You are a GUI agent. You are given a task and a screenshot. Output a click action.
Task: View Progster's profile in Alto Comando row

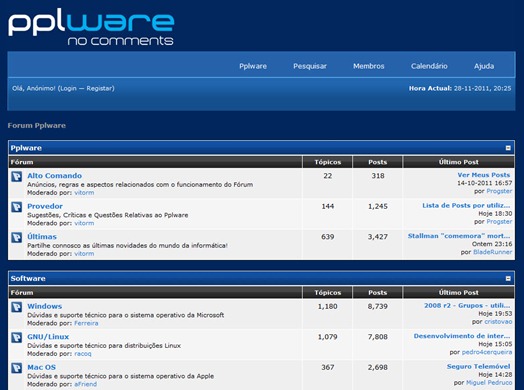tap(499, 191)
